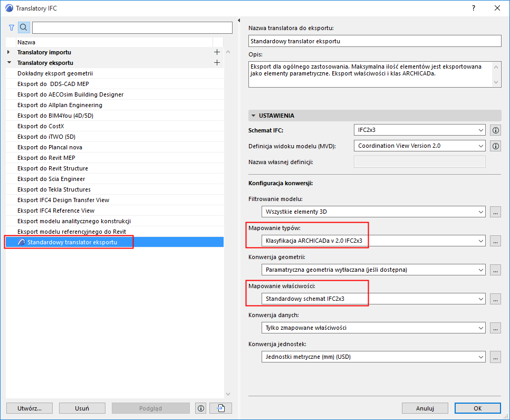
Task: Click the Usuń button
Action: [x=82, y=408]
